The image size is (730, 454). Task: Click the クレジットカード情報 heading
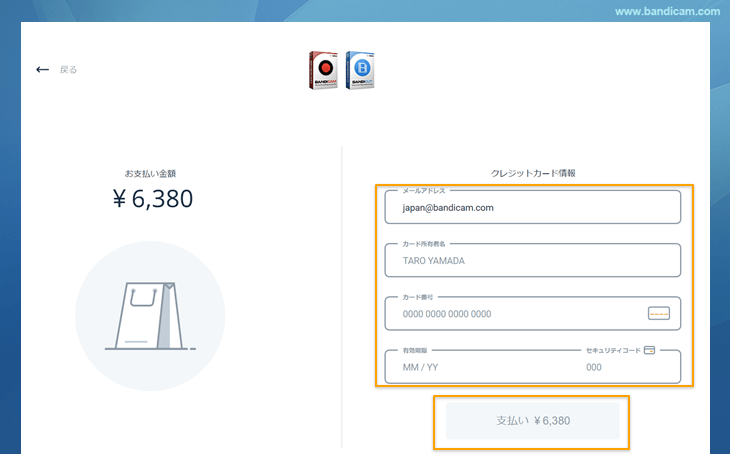point(533,173)
